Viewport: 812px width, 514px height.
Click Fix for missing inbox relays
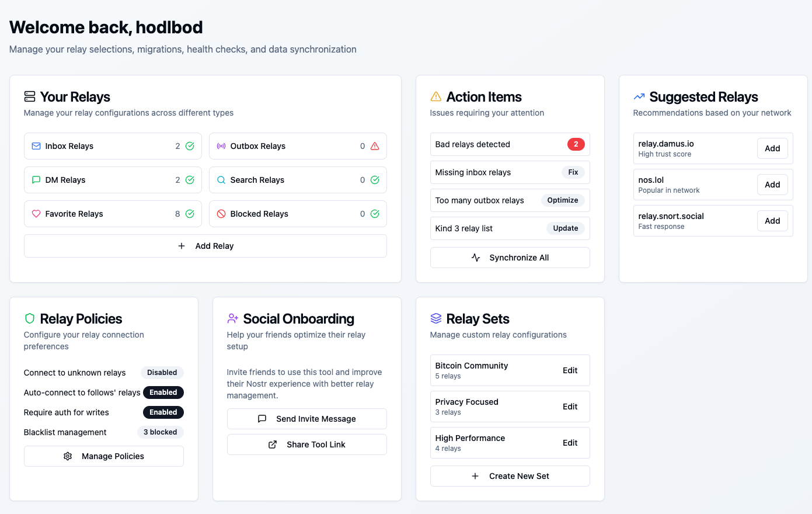pyautogui.click(x=573, y=172)
